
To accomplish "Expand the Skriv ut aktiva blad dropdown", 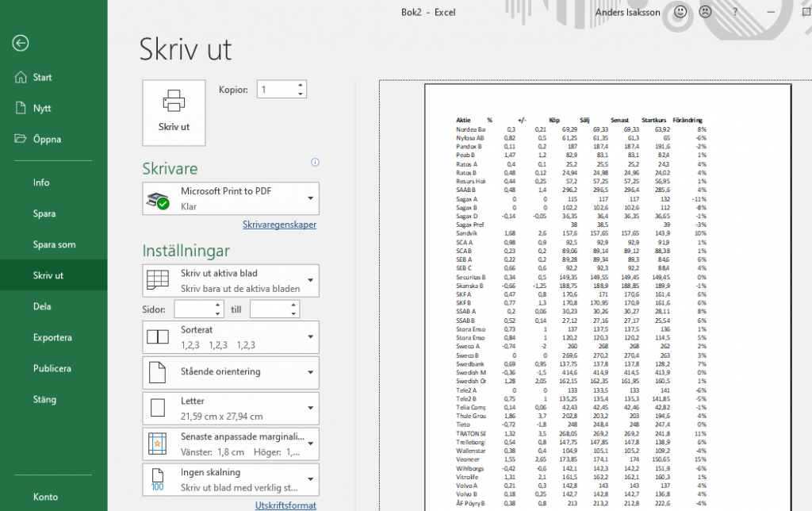I will 311,280.
